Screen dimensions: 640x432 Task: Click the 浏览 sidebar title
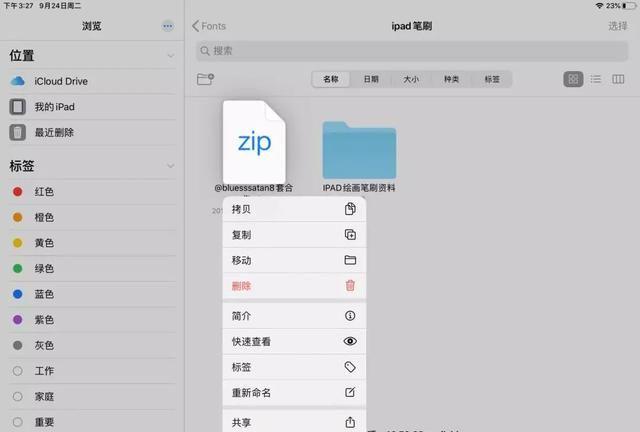(x=91, y=26)
